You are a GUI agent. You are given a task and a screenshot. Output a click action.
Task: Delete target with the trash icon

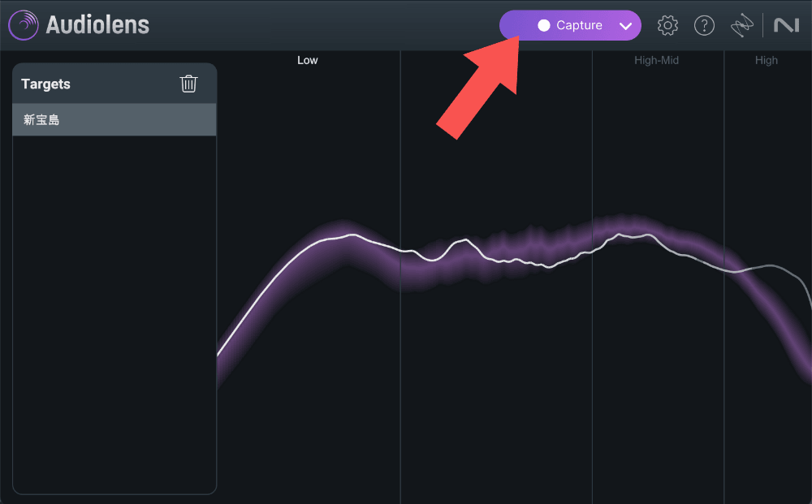[x=188, y=84]
